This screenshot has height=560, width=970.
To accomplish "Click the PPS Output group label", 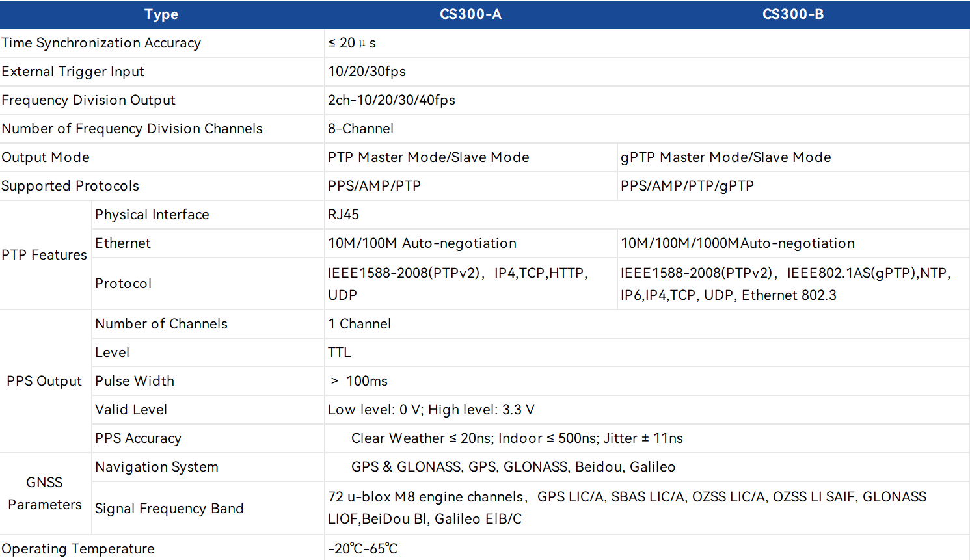I will (44, 381).
